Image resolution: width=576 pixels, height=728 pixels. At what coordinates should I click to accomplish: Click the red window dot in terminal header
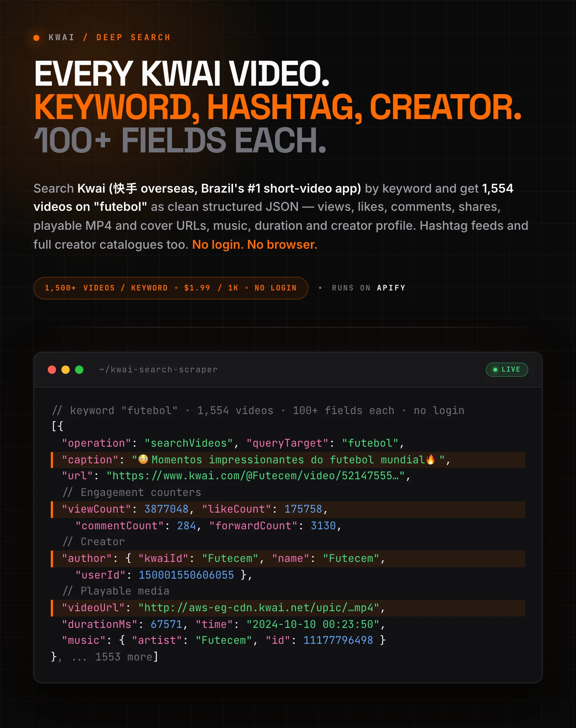(52, 370)
